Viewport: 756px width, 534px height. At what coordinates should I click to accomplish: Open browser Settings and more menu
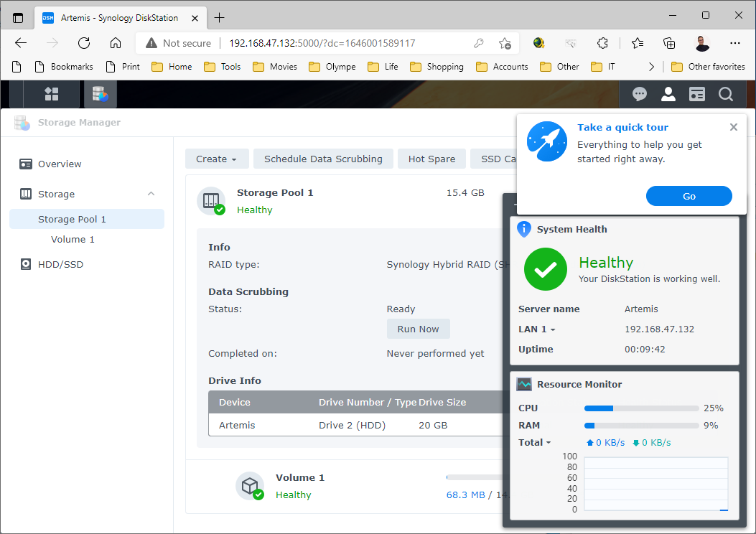pos(734,43)
